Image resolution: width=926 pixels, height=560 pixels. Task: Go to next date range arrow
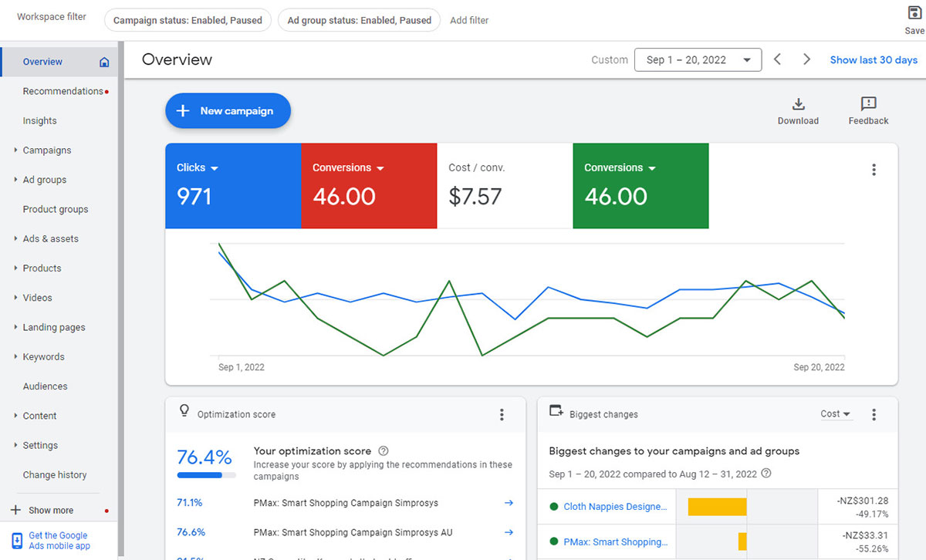click(806, 59)
